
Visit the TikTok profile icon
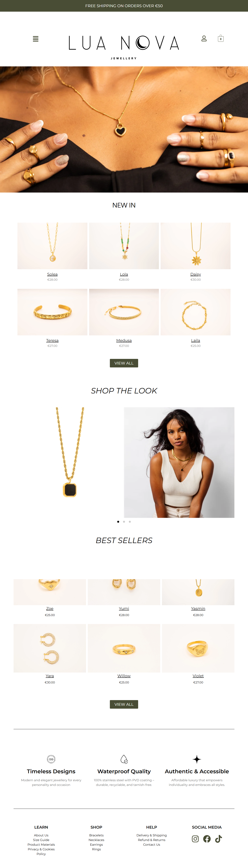point(218,839)
